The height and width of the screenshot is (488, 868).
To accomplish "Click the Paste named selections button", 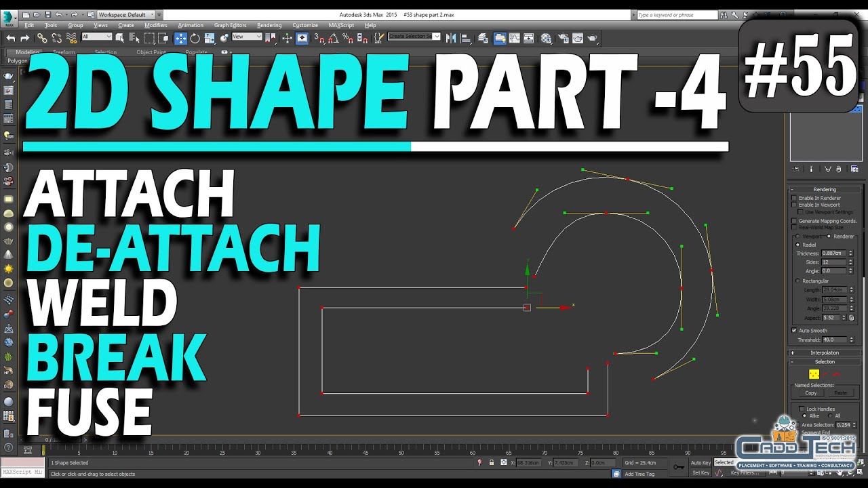I will click(841, 392).
